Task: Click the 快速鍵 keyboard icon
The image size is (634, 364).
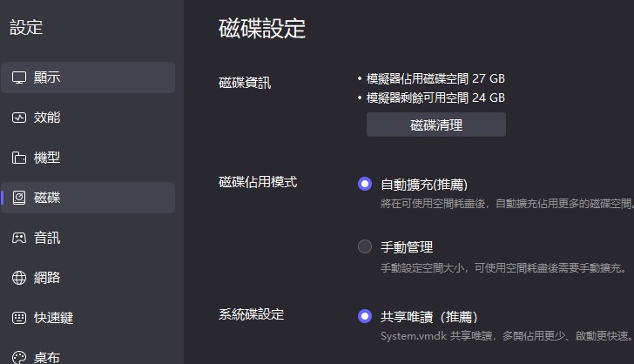Action: [19, 318]
